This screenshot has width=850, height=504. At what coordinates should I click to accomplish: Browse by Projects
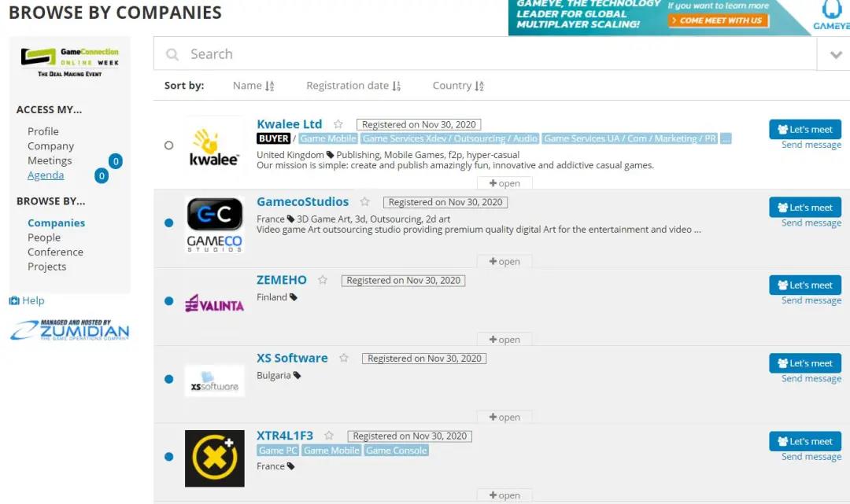pos(47,267)
